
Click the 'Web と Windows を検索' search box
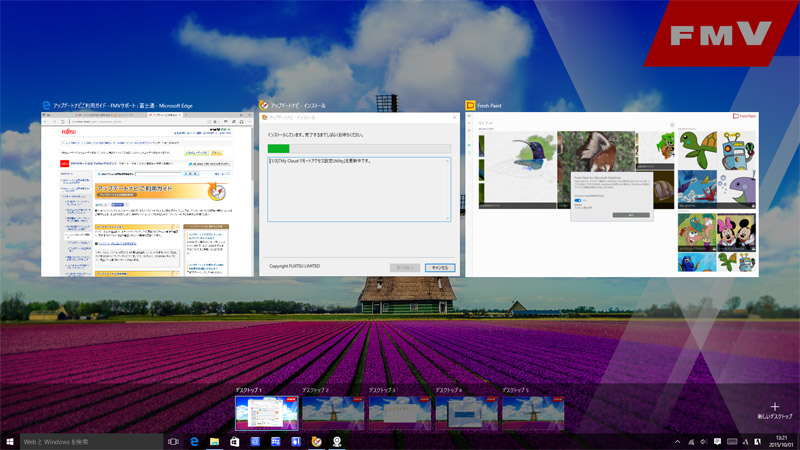(92, 441)
